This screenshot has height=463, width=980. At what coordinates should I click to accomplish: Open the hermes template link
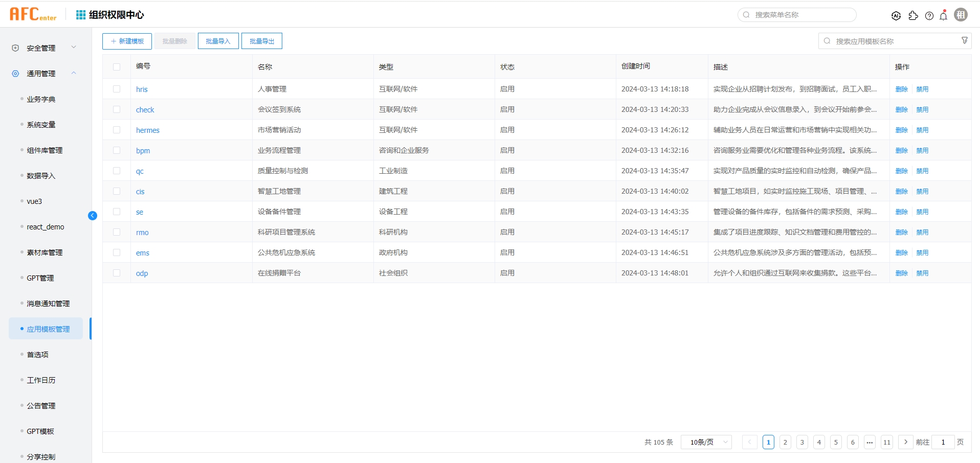[148, 130]
